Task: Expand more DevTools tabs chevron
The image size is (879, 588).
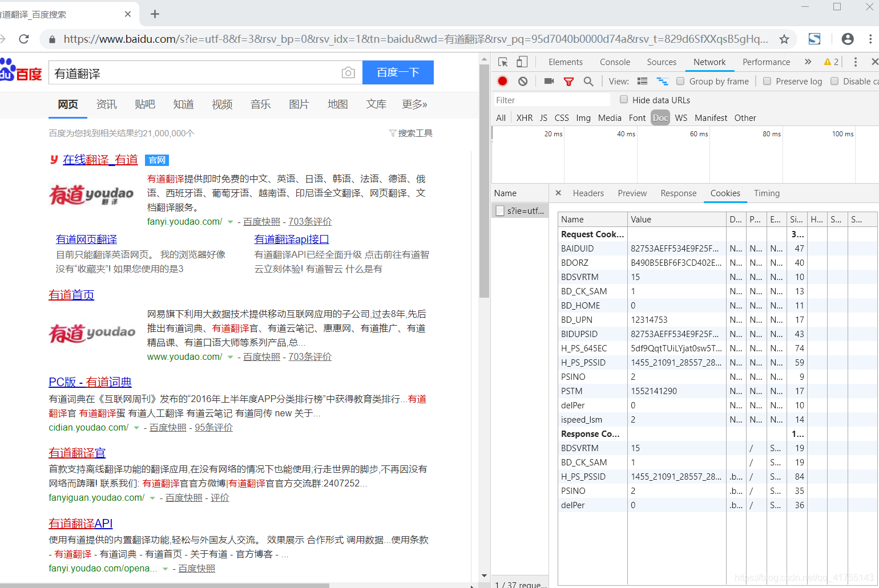Action: click(x=808, y=62)
